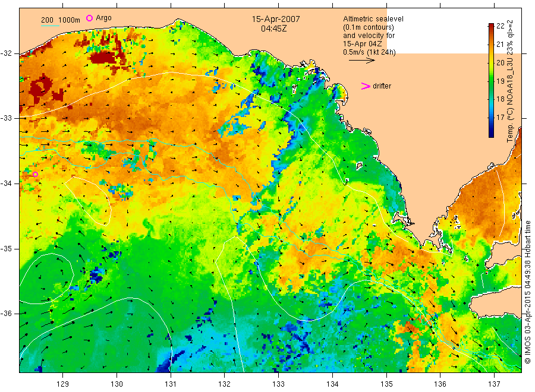
Task: Click the '(0.1m contours)' text
Action: point(369,27)
